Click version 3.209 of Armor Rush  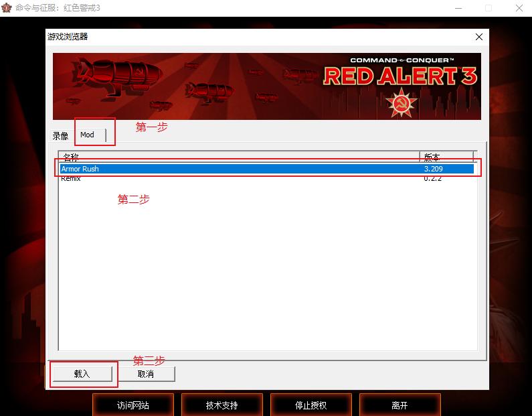click(433, 169)
